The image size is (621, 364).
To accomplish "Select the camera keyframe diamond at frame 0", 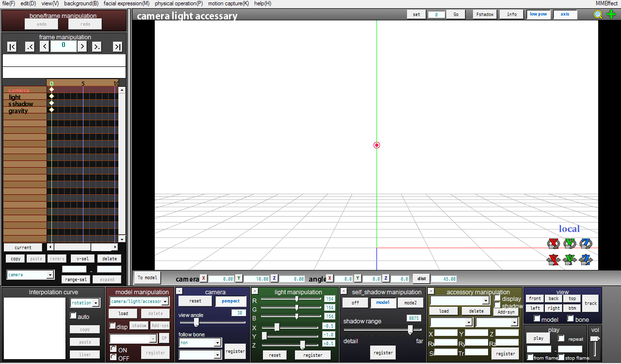I will (51, 90).
